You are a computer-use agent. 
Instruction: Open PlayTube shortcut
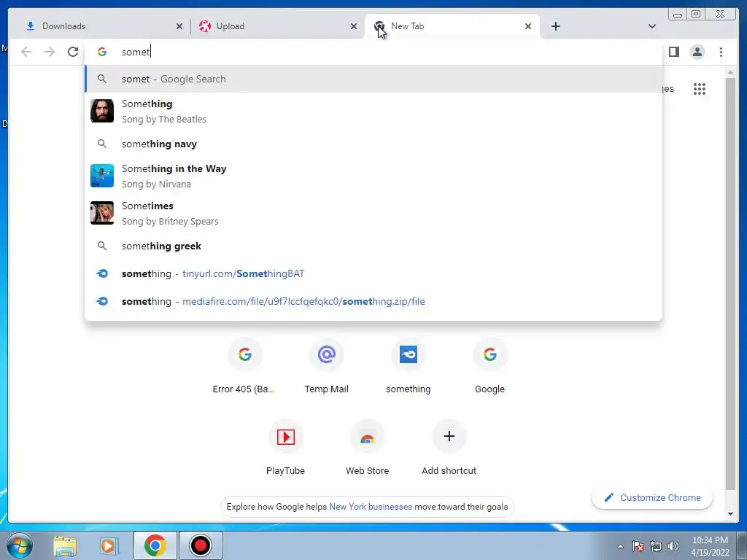point(285,448)
